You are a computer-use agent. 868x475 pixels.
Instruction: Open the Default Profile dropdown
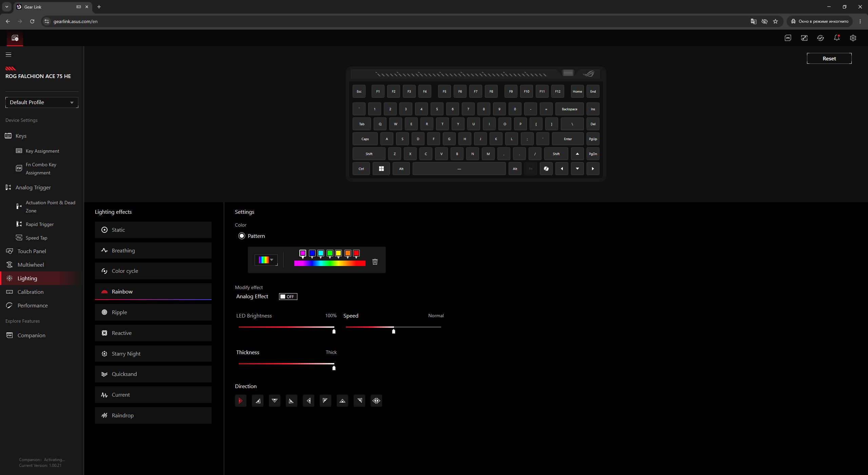[x=42, y=102]
